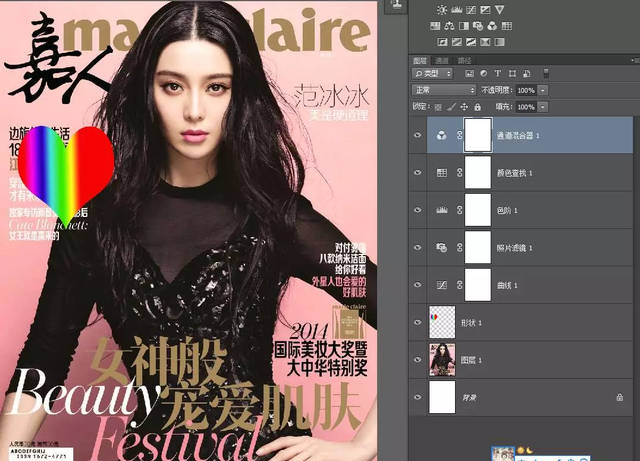Add a Gradient Map adjustment
This screenshot has height=461, width=640.
click(x=499, y=42)
